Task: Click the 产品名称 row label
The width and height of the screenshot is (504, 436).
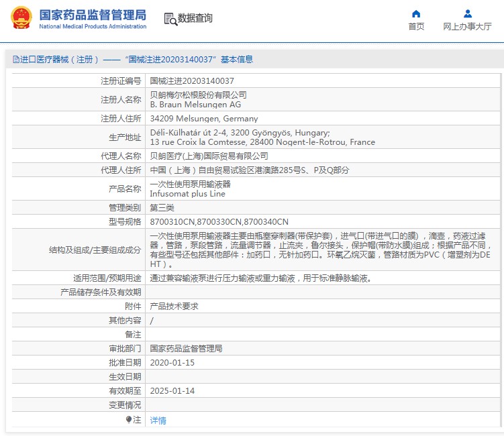Action: 125,188
